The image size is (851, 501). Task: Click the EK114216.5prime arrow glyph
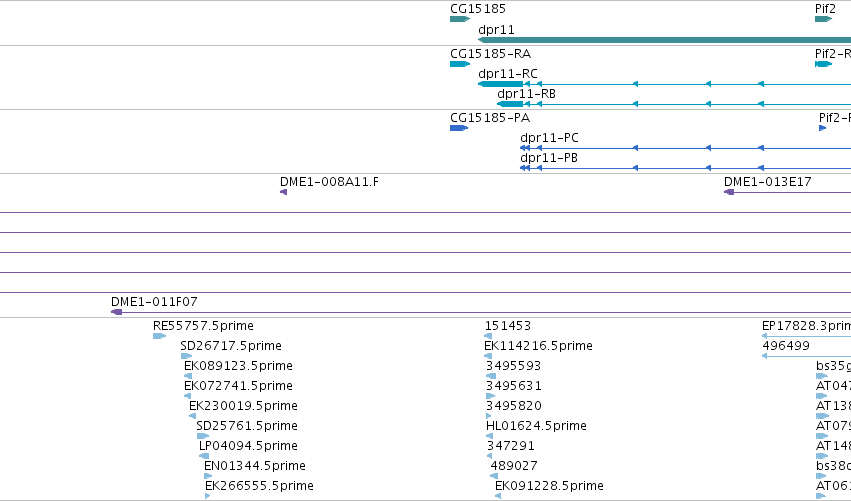click(x=488, y=356)
